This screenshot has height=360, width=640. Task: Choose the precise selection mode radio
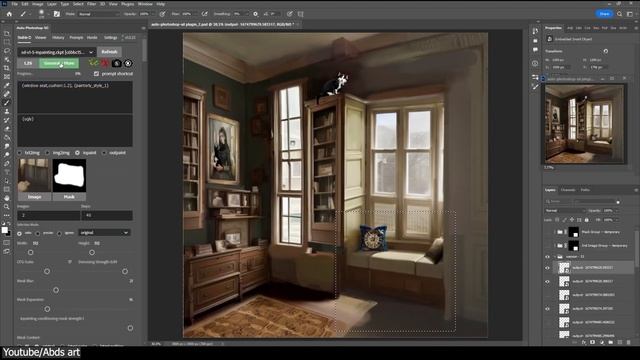[x=38, y=233]
